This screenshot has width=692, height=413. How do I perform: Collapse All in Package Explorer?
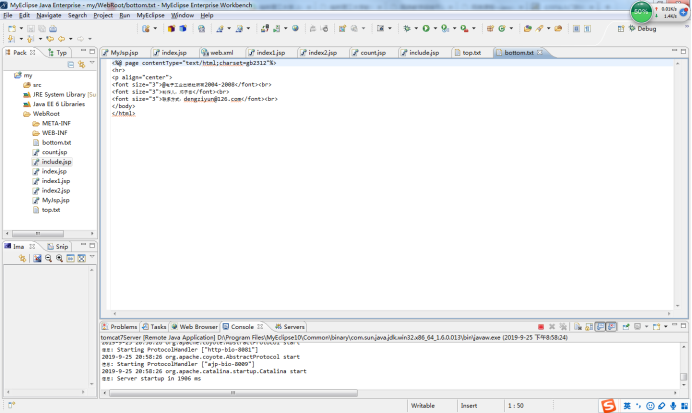point(71,64)
